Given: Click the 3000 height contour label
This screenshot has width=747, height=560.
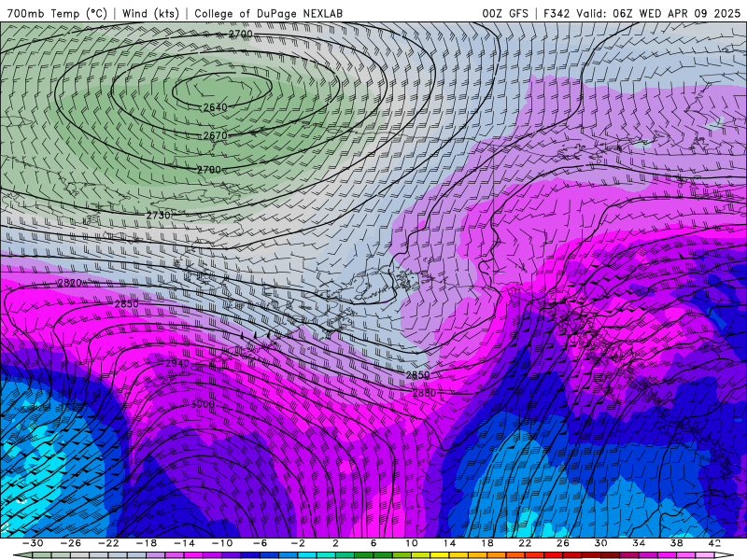Looking at the screenshot, I should [203, 404].
